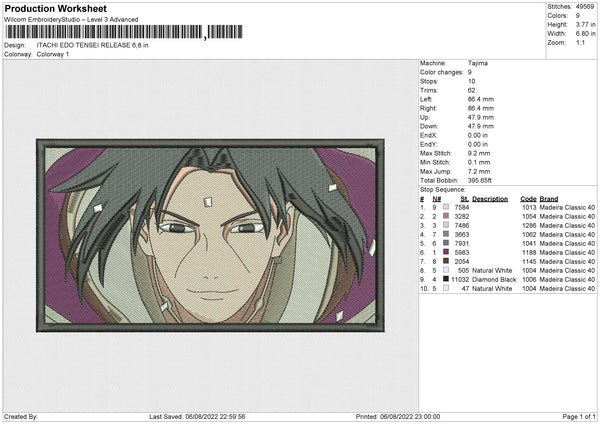Click the Height value 3.77 in
This screenshot has height=424, width=600.
585,24
